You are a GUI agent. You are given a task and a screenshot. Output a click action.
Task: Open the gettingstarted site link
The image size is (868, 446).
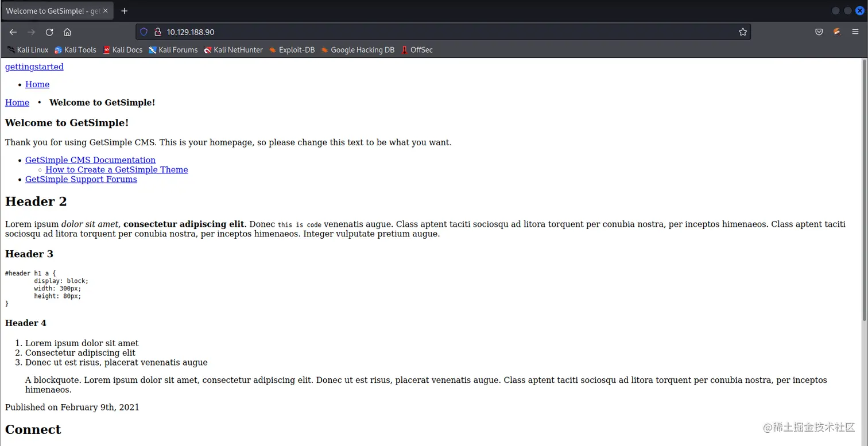(34, 67)
